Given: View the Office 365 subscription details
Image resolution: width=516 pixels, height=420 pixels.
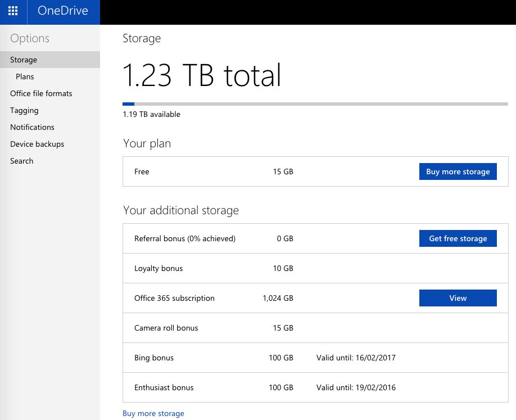Looking at the screenshot, I should click(458, 298).
